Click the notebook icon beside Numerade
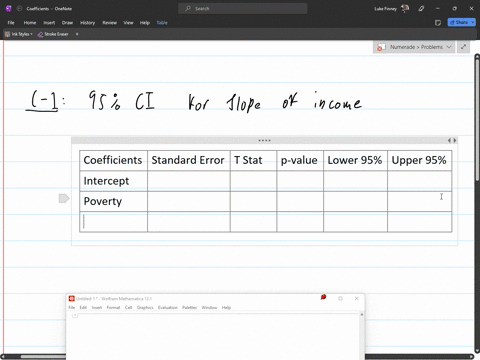 [x=381, y=47]
